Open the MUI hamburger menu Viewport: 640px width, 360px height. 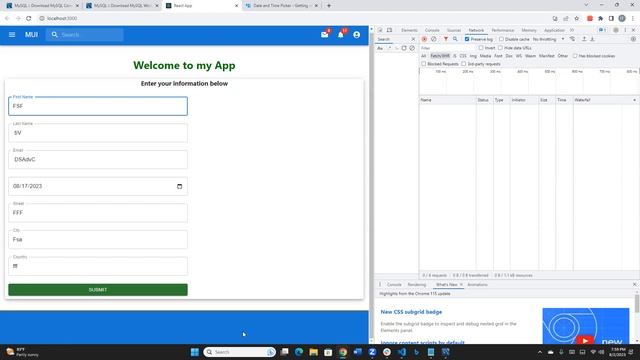(12, 35)
